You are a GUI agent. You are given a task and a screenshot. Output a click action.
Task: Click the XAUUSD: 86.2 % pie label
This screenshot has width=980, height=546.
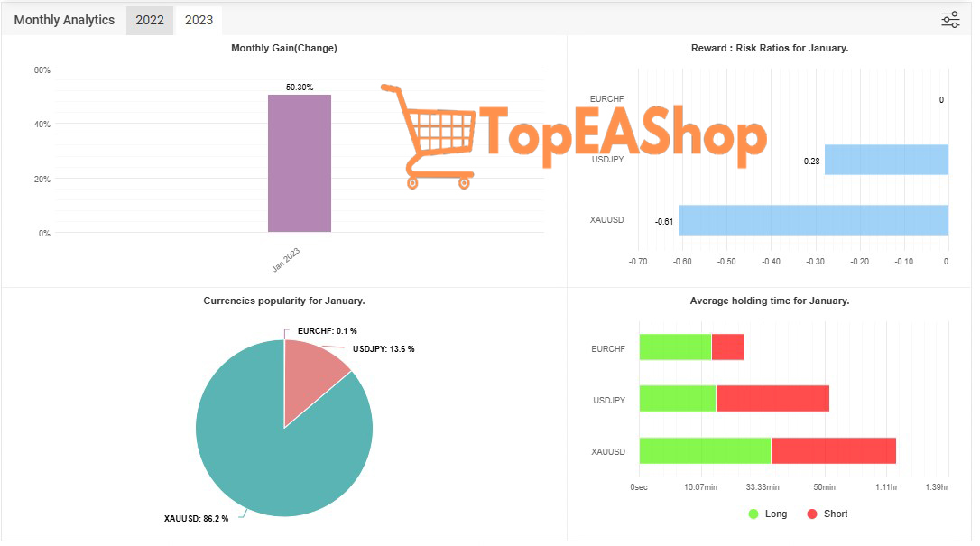[x=196, y=519]
